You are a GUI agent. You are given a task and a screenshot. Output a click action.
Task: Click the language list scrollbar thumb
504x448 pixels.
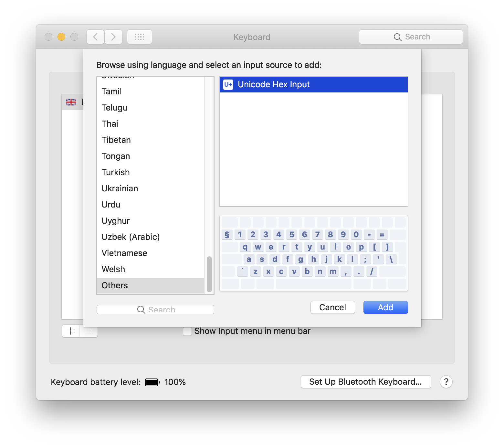click(x=209, y=274)
